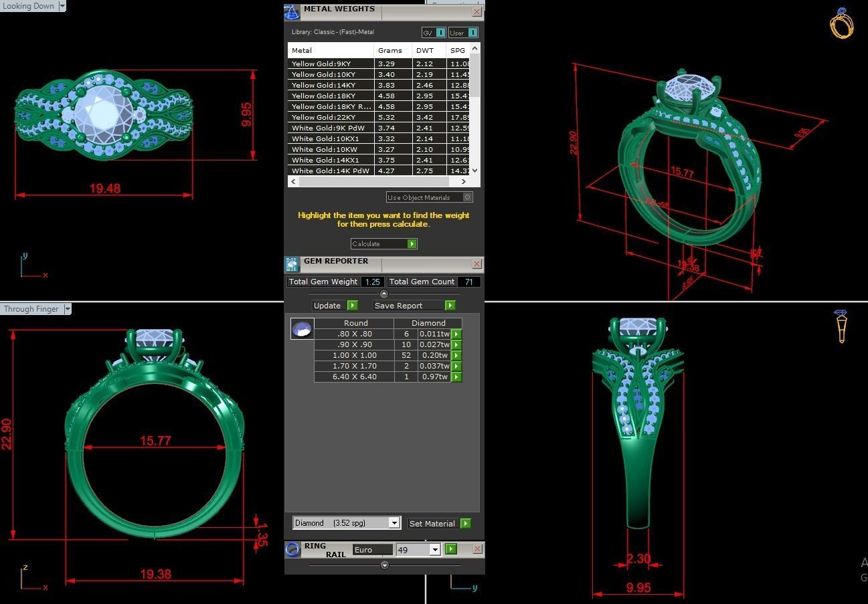Screen dimensions: 868x604
Task: Select the White Gold:10KW row
Action: pyautogui.click(x=379, y=149)
